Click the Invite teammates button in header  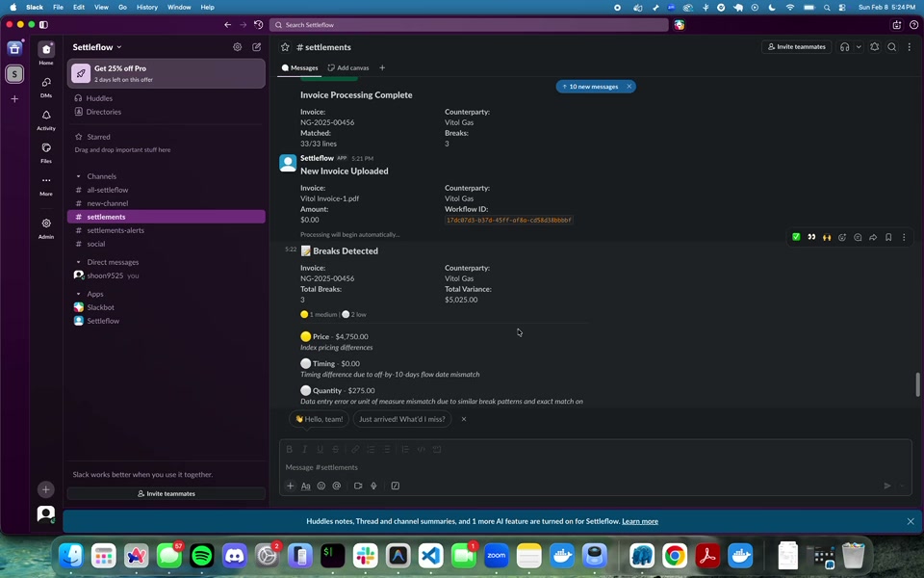click(796, 47)
